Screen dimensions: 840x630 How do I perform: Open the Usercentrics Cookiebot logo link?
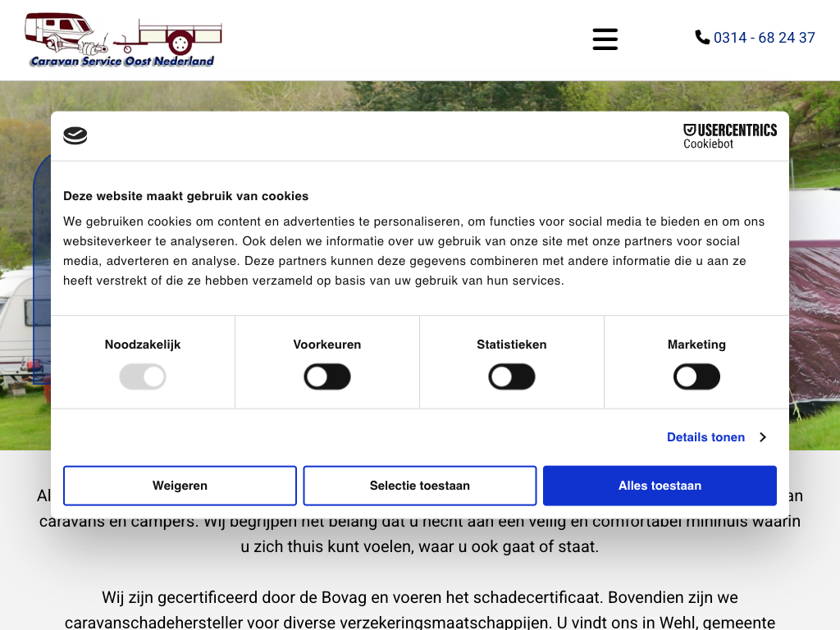coord(729,136)
